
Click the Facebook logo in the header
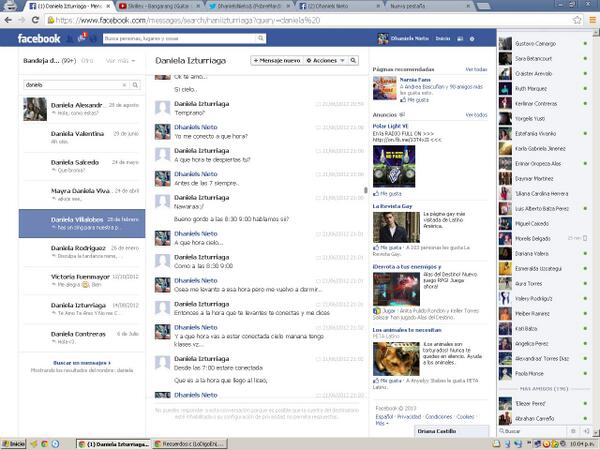(x=39, y=39)
